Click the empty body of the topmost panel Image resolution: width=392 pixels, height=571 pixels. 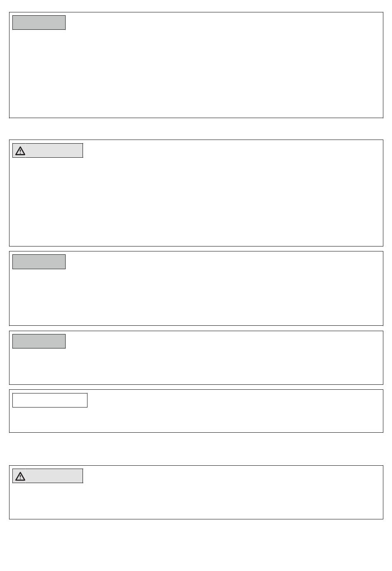(x=196, y=74)
